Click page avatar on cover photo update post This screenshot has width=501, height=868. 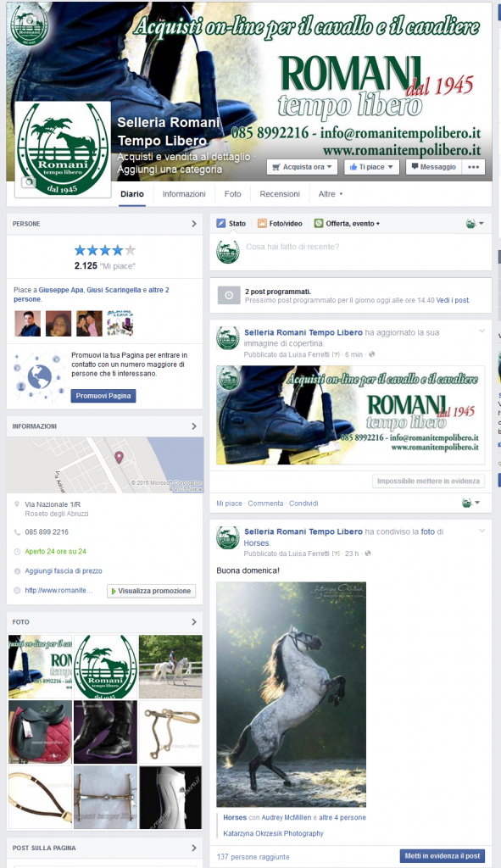coord(227,338)
